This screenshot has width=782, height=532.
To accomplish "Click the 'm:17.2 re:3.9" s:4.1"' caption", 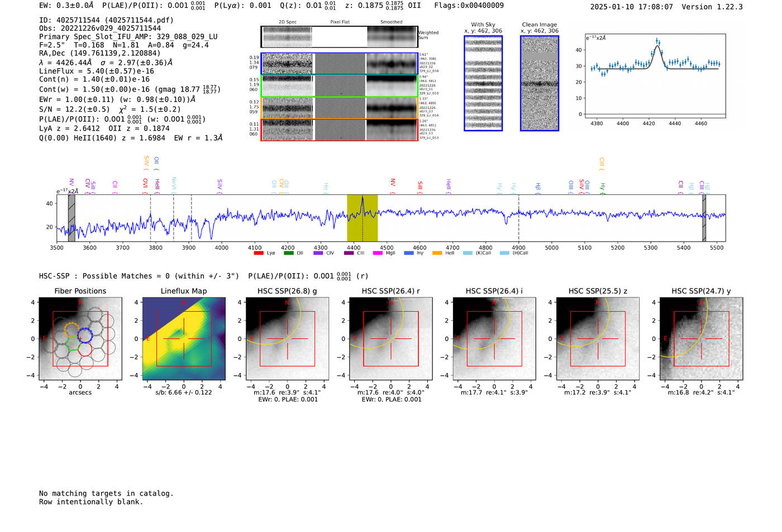I will point(598,392).
